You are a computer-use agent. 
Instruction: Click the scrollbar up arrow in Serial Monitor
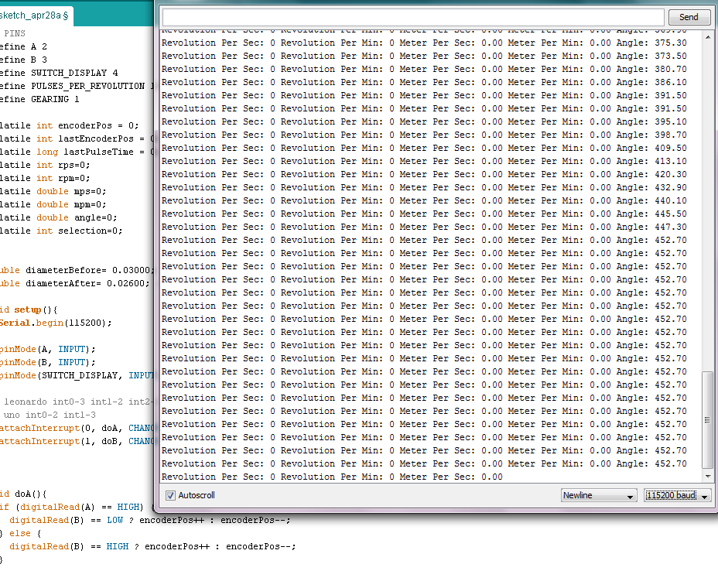[708, 36]
